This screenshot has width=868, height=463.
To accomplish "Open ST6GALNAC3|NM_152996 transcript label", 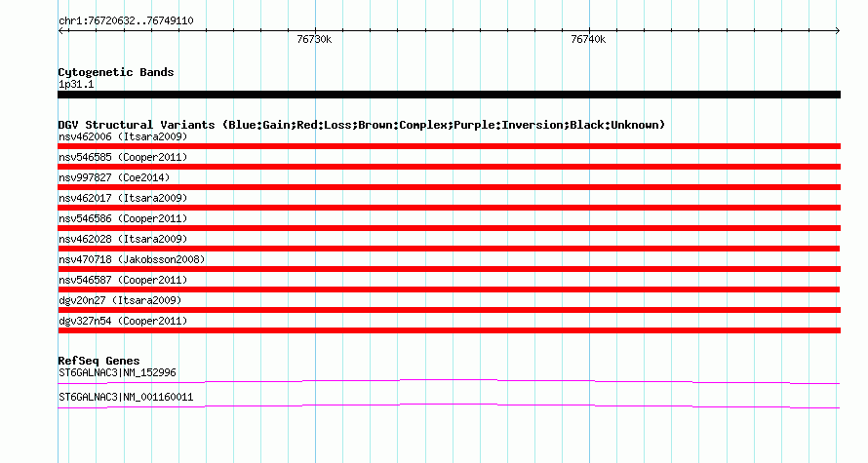I will (x=117, y=372).
